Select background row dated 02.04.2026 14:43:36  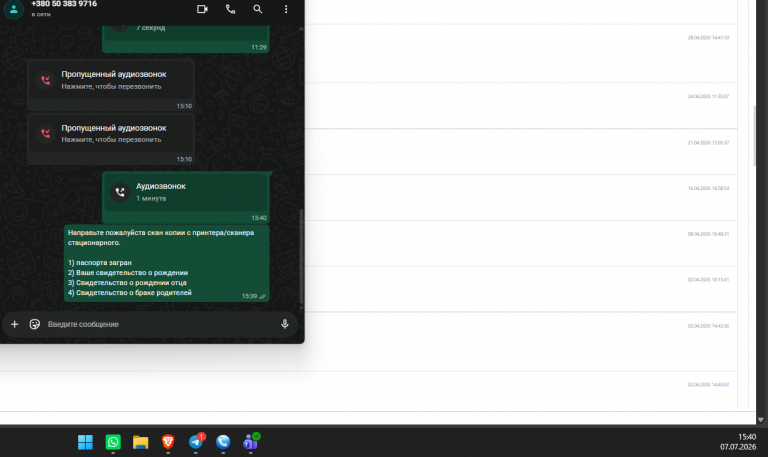[521, 342]
